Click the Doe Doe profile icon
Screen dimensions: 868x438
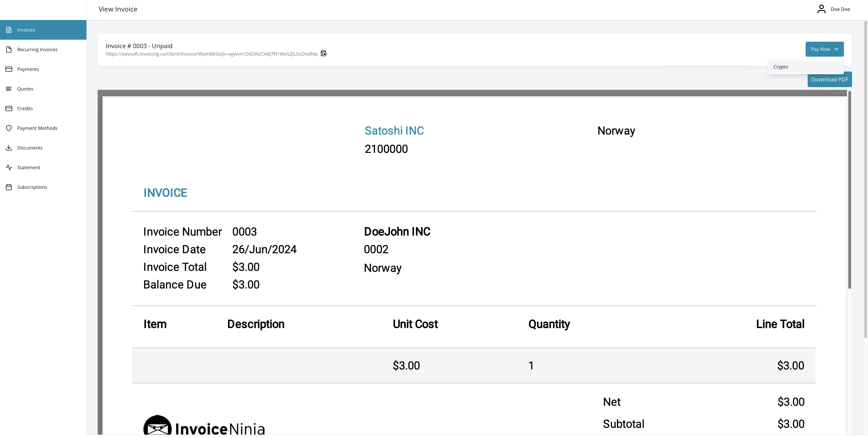point(822,8)
